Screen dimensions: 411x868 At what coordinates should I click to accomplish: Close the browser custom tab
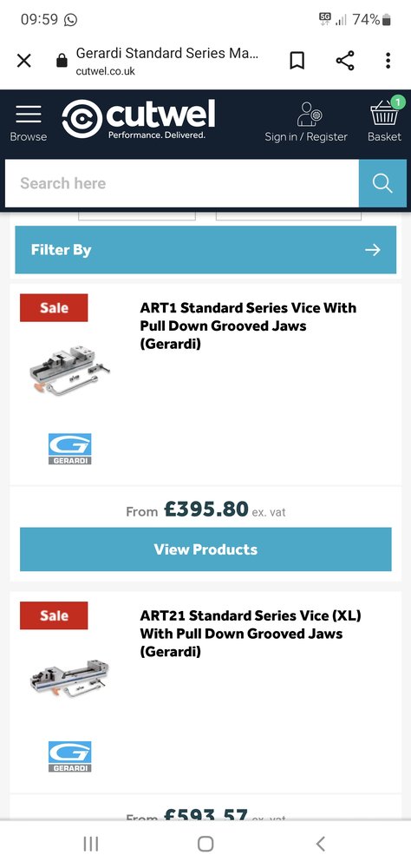(x=23, y=61)
